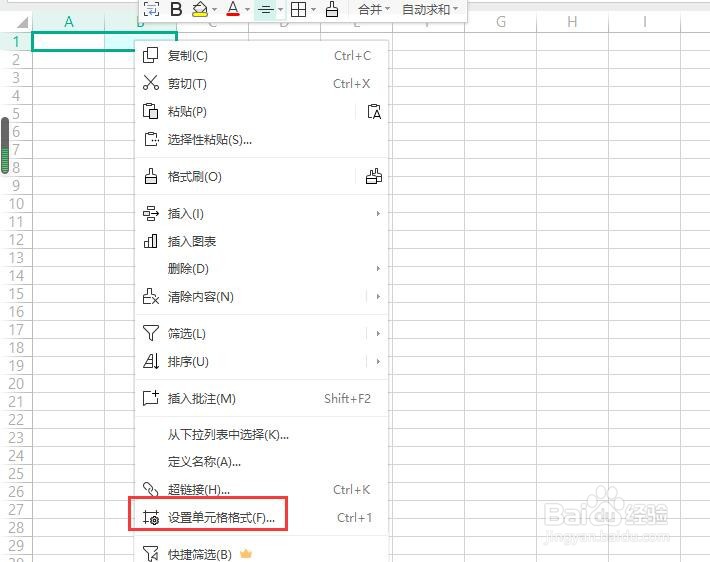Click the vertical scroll handle at left edge
This screenshot has width=710, height=562.
pos(5,145)
